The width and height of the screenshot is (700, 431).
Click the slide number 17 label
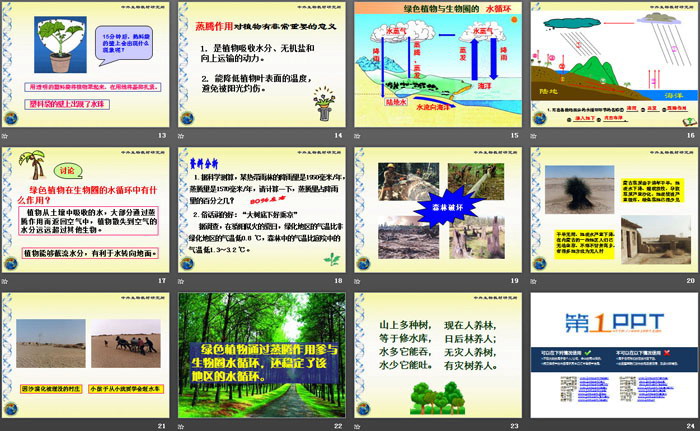(162, 281)
